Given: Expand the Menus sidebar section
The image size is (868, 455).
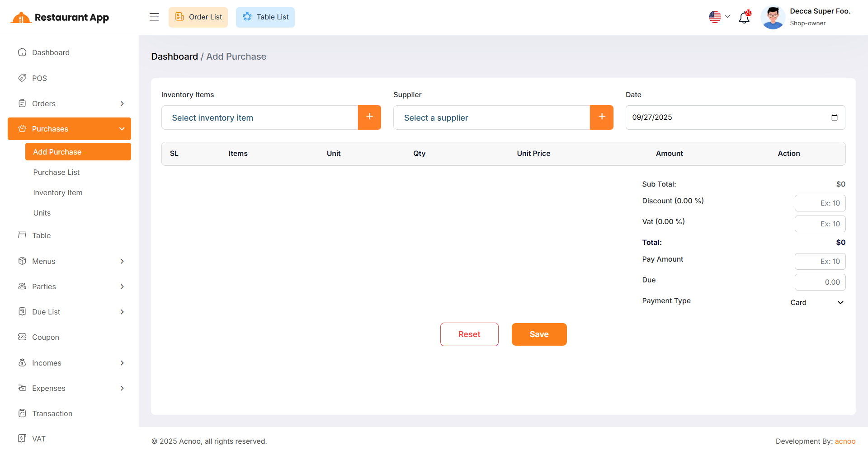Looking at the screenshot, I should click(69, 261).
